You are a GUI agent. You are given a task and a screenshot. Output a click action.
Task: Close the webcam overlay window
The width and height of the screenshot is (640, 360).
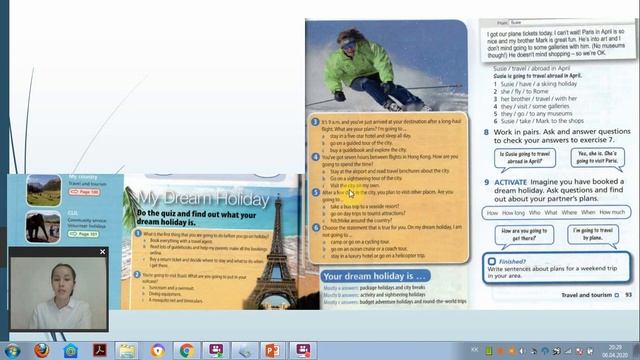(x=102, y=252)
